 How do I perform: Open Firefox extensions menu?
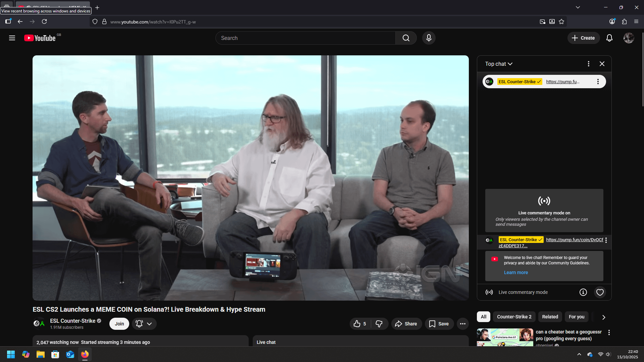(x=624, y=21)
